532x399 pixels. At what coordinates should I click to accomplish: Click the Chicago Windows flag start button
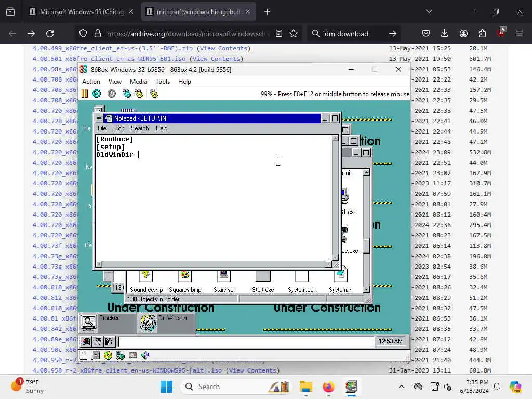pyautogui.click(x=86, y=341)
